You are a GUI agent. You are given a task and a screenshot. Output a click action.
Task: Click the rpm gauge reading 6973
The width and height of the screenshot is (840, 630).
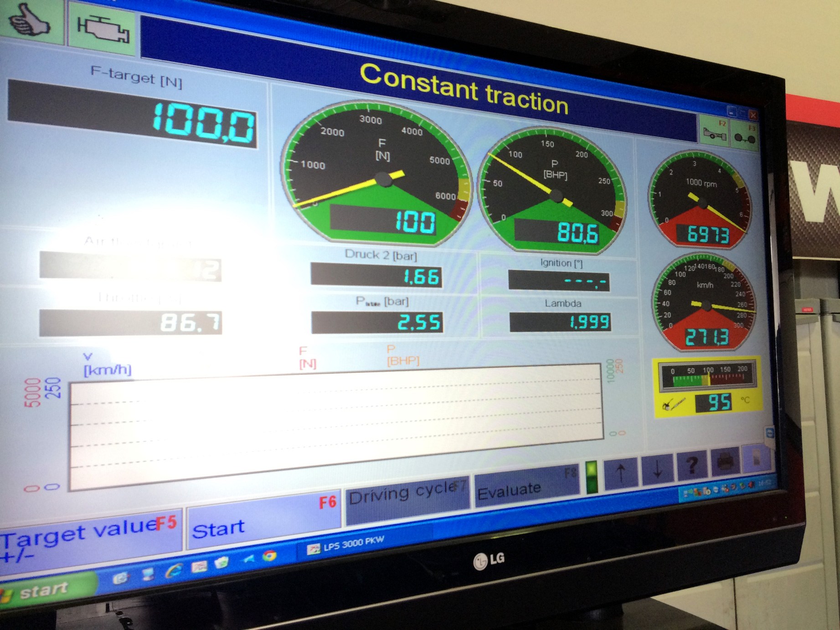coord(704,235)
